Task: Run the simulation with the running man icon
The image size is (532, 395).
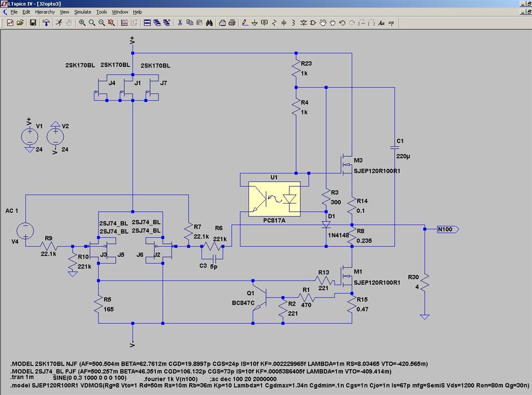Action: click(59, 23)
